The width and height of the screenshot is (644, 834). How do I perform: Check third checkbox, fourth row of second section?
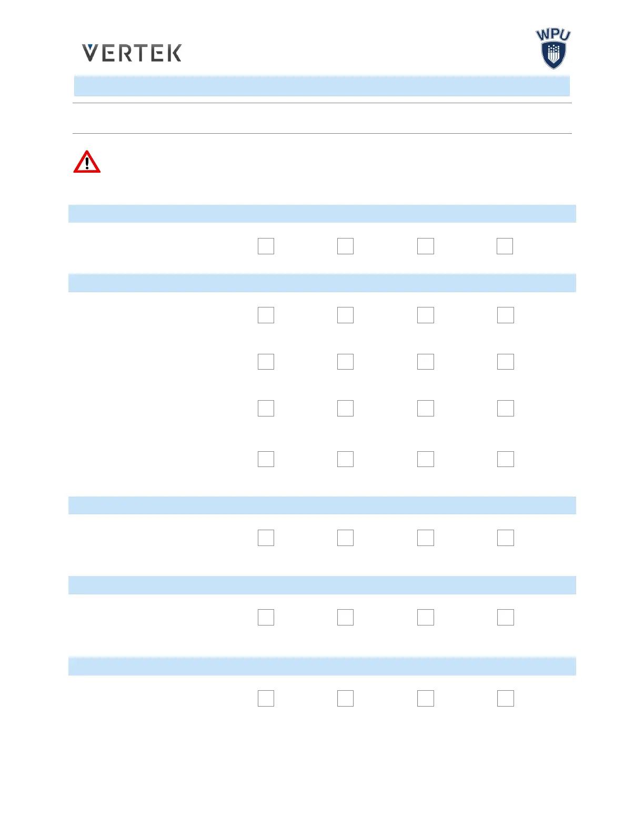pyautogui.click(x=425, y=459)
